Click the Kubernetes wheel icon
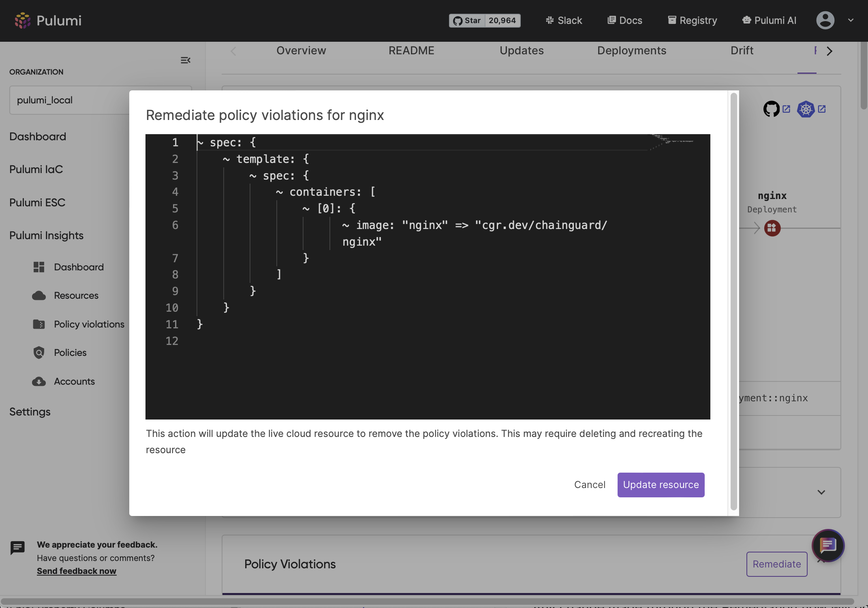The width and height of the screenshot is (868, 608). click(806, 109)
